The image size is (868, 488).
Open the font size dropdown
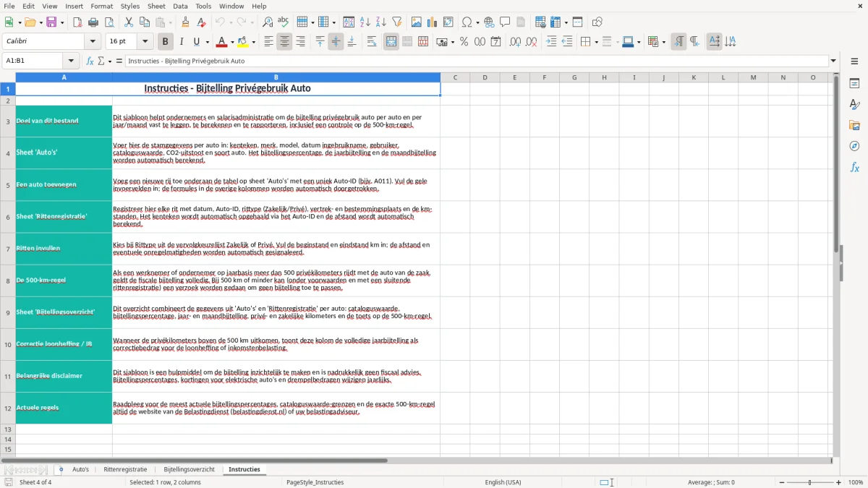tap(145, 42)
